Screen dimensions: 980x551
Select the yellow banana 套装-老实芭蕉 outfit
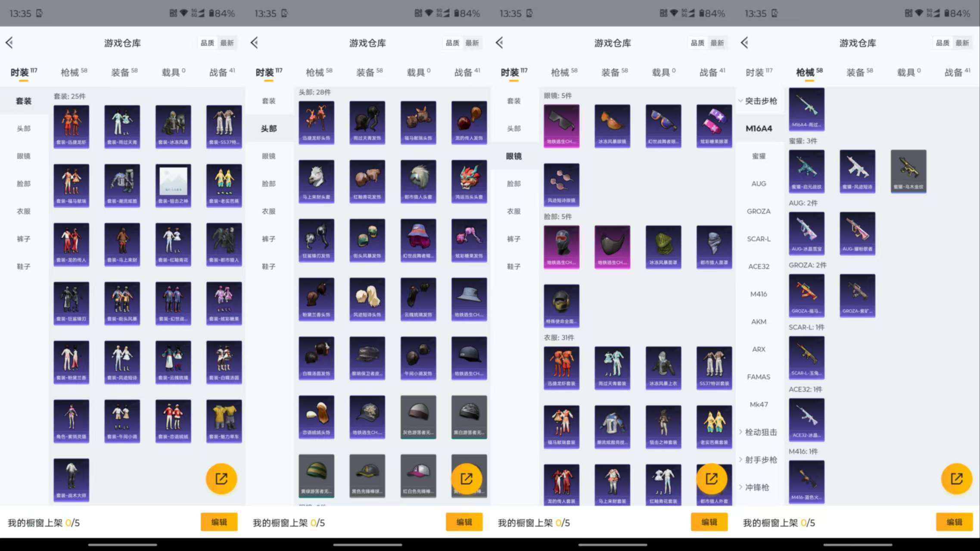224,185
